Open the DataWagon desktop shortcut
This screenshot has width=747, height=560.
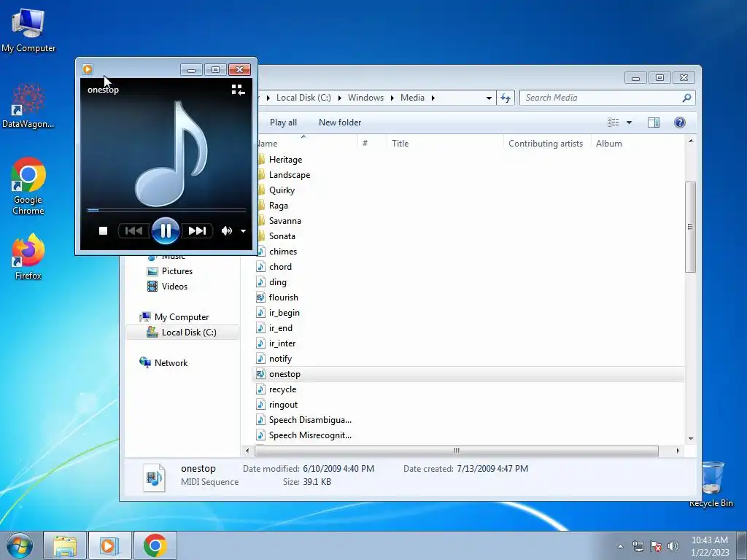28,106
